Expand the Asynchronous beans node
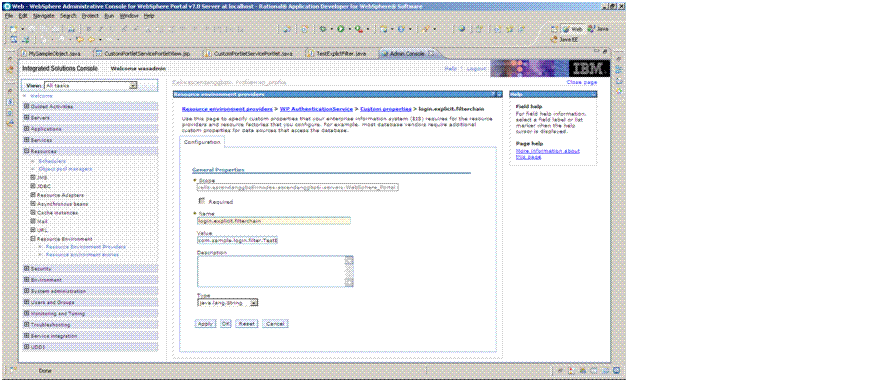The height and width of the screenshot is (382, 891). click(x=33, y=204)
